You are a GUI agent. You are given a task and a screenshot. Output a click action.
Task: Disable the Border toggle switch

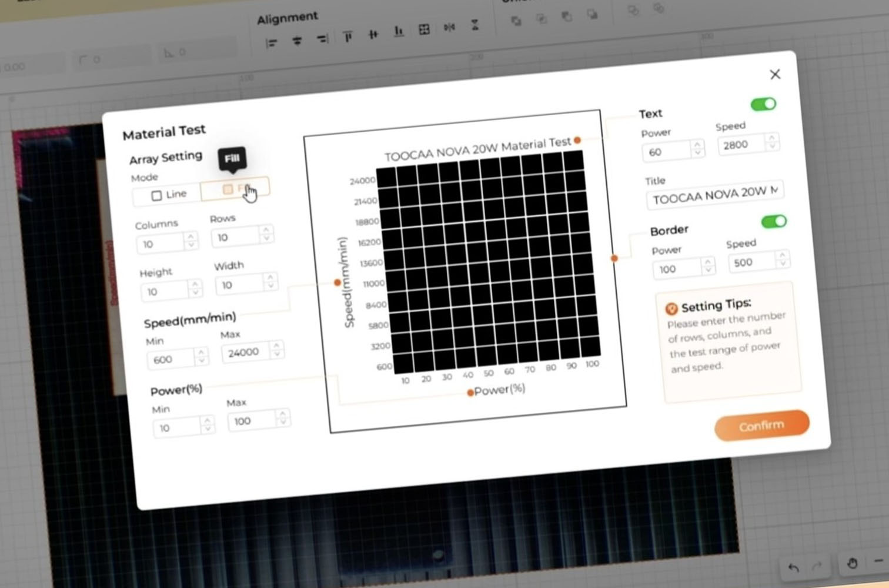(x=773, y=222)
